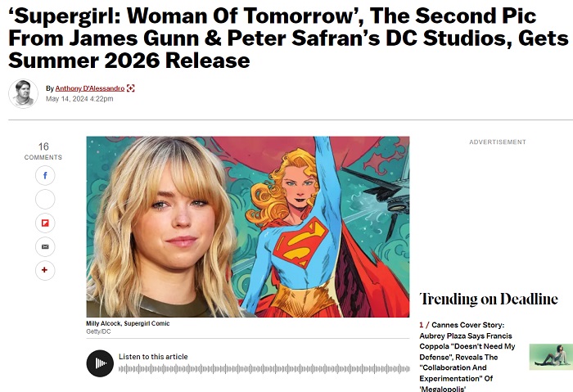Click the Trending on Deadline heading
The image size is (573, 392).
click(489, 299)
